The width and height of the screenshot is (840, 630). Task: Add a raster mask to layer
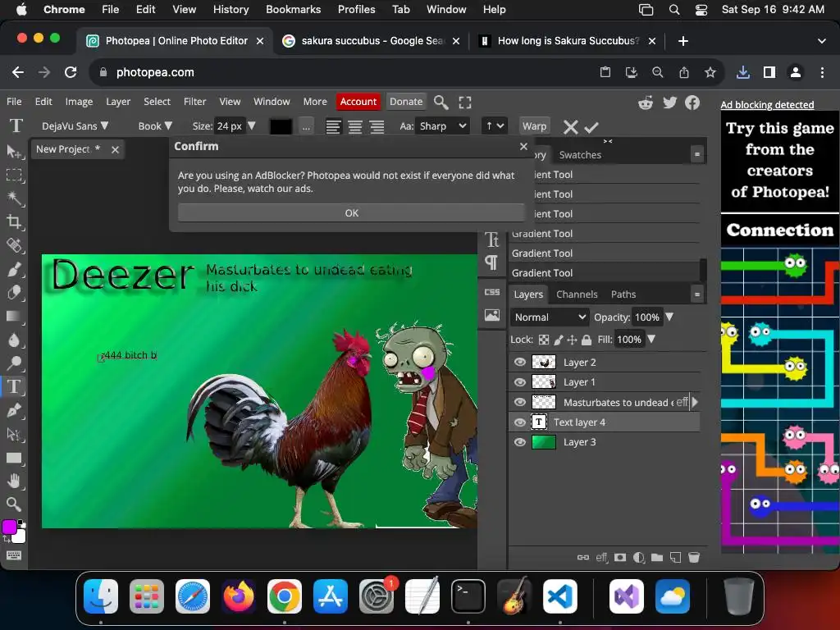pos(620,558)
